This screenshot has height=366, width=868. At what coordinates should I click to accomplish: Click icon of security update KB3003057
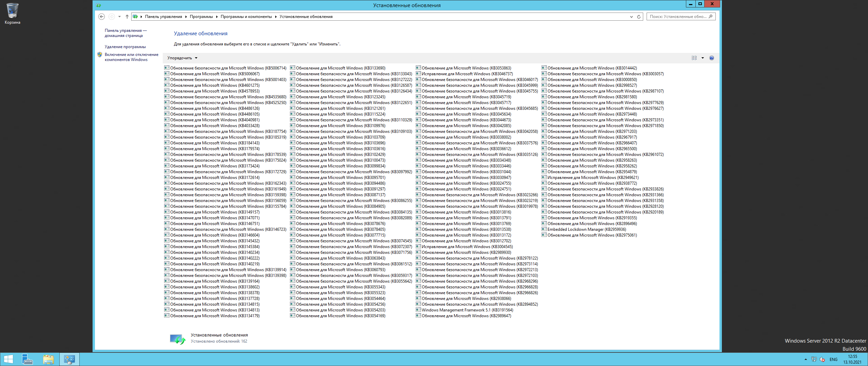pos(544,74)
